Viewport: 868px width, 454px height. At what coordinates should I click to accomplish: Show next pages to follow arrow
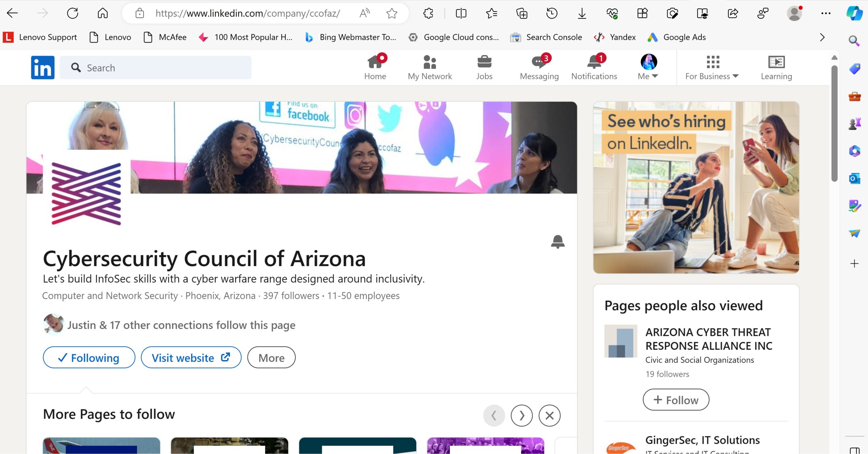[x=521, y=415]
